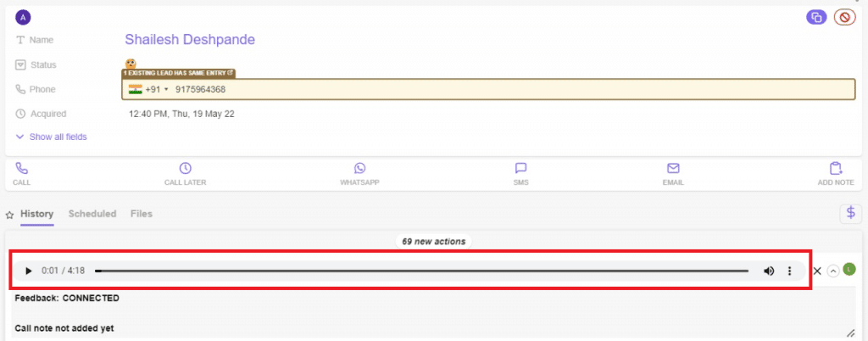Switch to the Files tab

click(142, 214)
